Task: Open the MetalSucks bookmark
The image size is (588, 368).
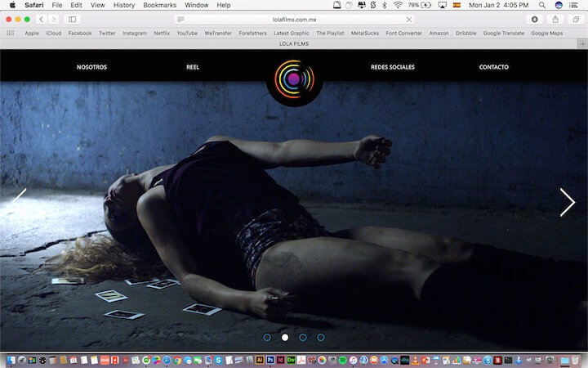Action: point(365,33)
